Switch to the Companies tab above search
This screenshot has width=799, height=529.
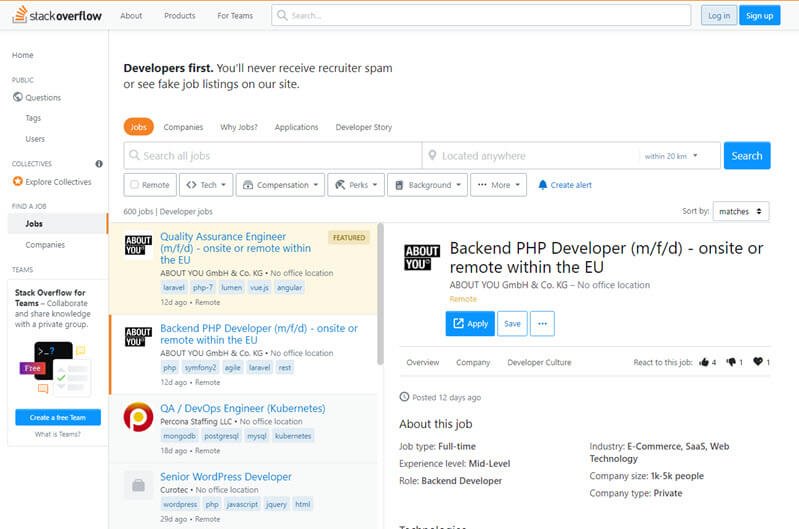tap(183, 127)
